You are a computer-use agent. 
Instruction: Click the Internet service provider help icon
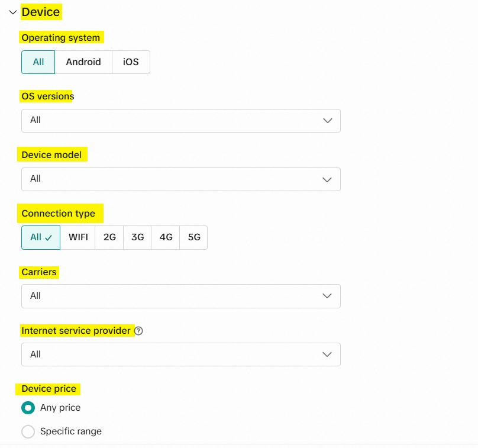click(139, 331)
